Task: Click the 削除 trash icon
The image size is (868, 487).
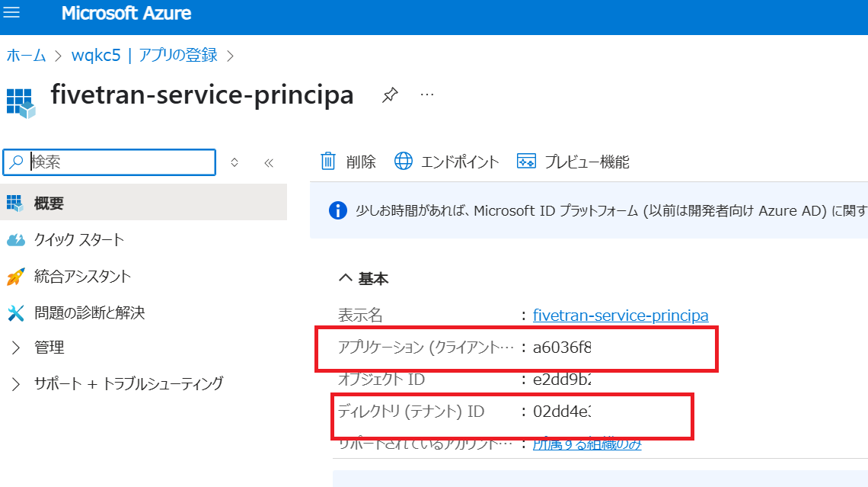Action: pos(327,161)
